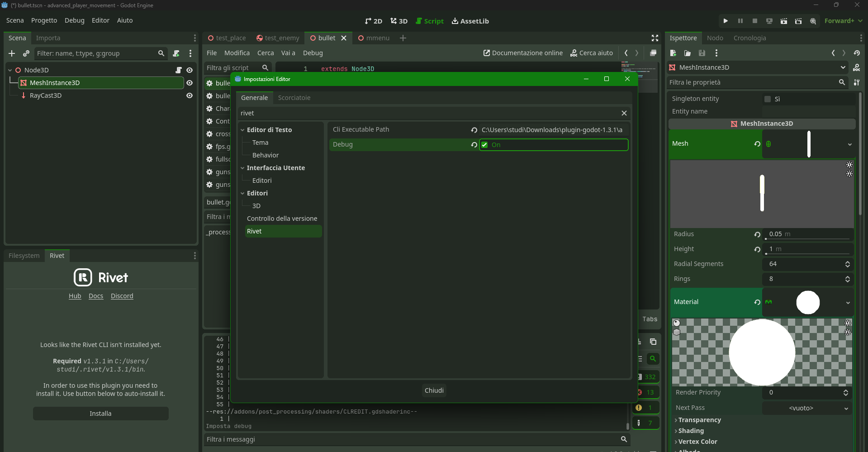The height and width of the screenshot is (452, 868).
Task: Adjust the Radius slider value
Action: (x=807, y=238)
